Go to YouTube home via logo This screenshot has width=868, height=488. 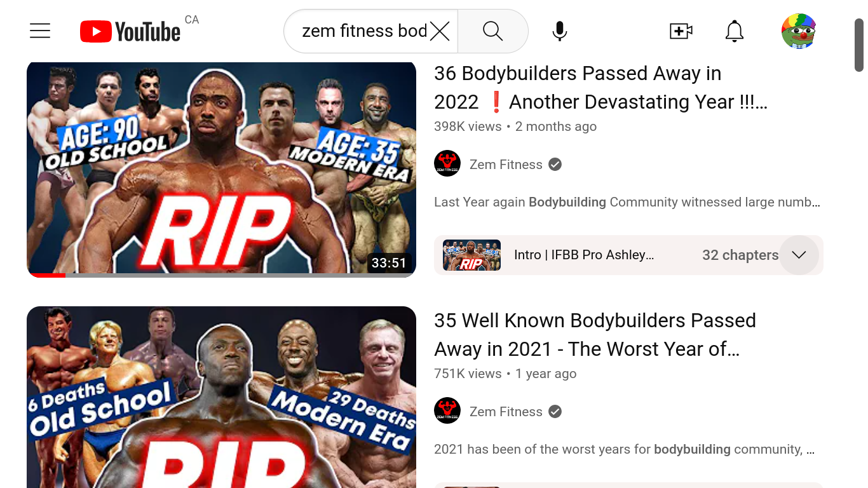130,31
